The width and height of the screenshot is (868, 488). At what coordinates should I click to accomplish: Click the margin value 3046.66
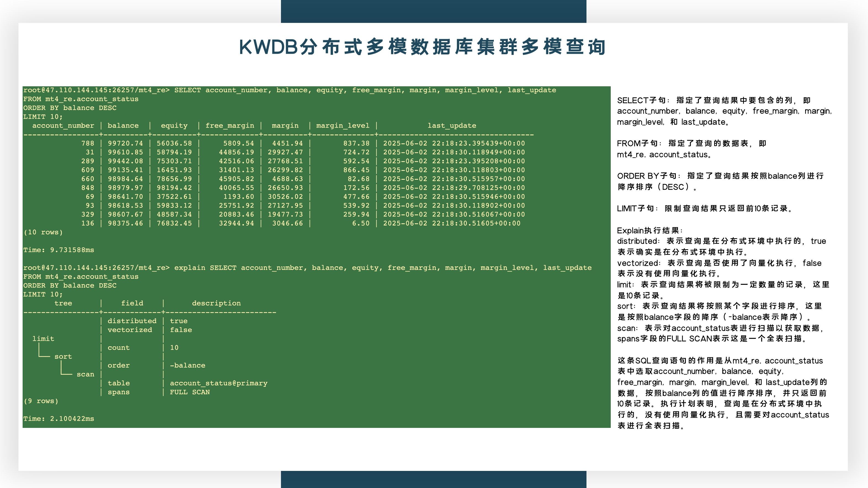tap(287, 223)
